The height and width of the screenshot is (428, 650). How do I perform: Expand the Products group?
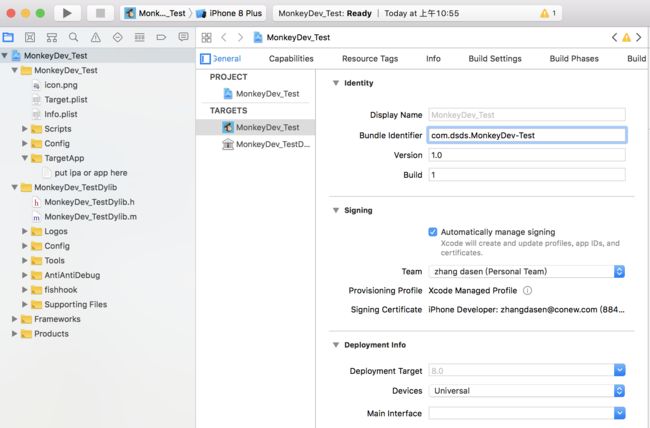(x=14, y=333)
